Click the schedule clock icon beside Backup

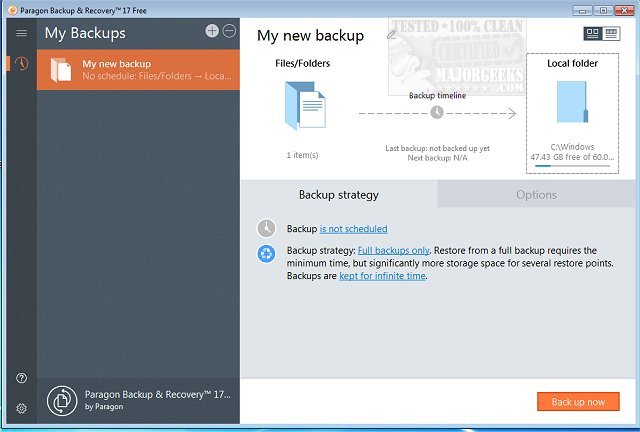266,228
